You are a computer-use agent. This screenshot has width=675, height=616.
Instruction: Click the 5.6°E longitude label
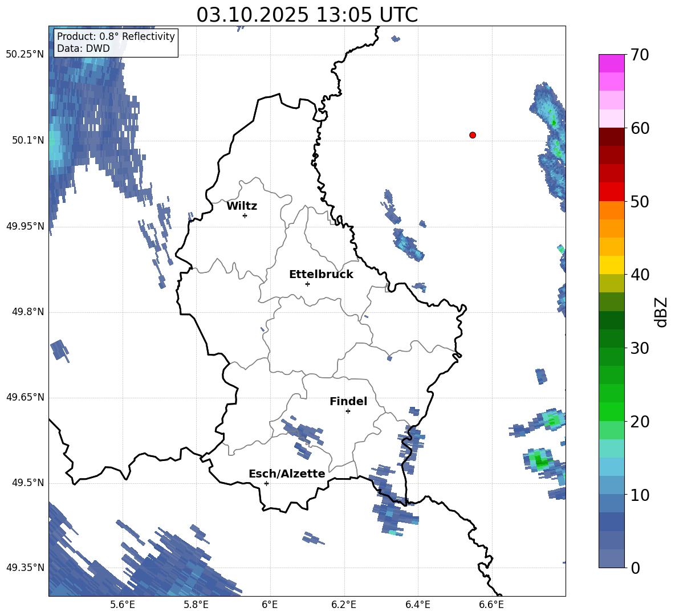(123, 605)
